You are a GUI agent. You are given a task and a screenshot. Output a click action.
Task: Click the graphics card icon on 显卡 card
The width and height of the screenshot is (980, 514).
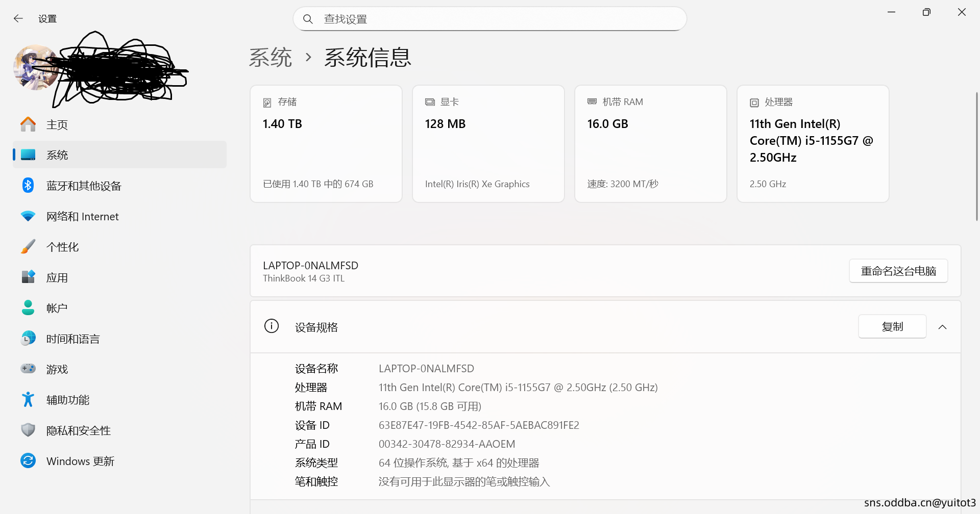point(430,102)
